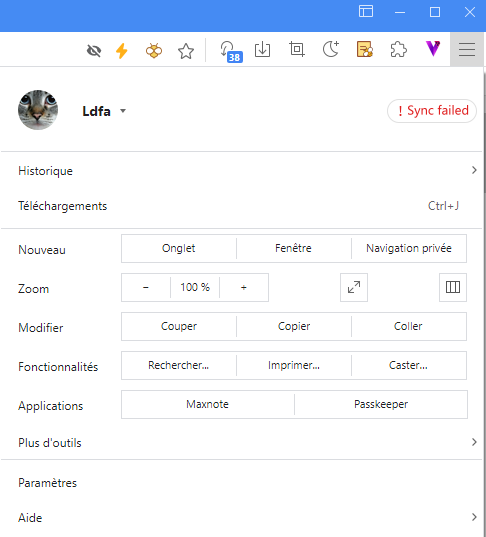Increase zoom with the plus button

coord(244,287)
